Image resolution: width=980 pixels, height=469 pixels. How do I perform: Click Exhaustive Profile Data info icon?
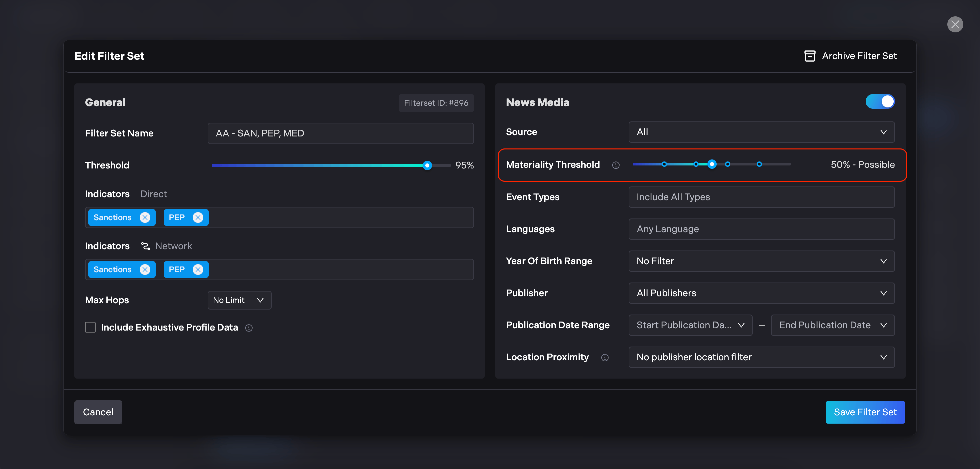pos(249,328)
